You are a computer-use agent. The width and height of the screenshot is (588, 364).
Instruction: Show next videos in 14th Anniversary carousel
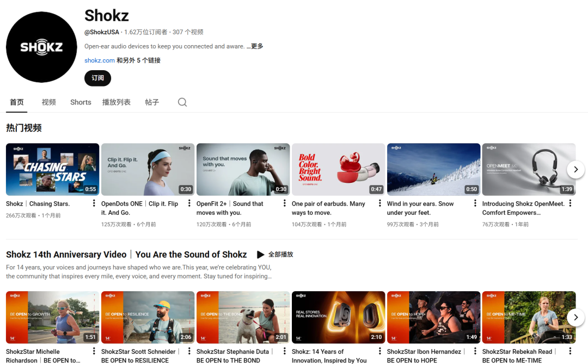pyautogui.click(x=575, y=318)
